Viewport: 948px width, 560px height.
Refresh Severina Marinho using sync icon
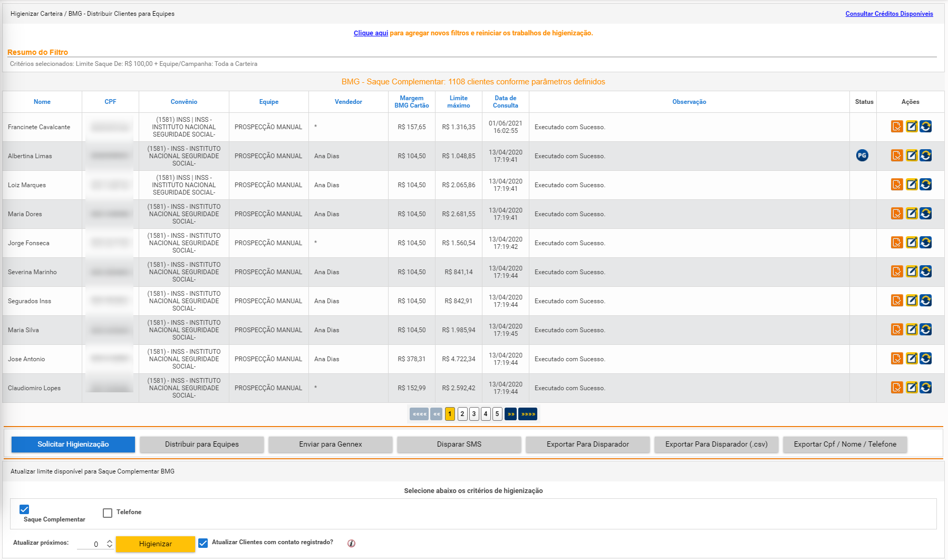pos(925,272)
